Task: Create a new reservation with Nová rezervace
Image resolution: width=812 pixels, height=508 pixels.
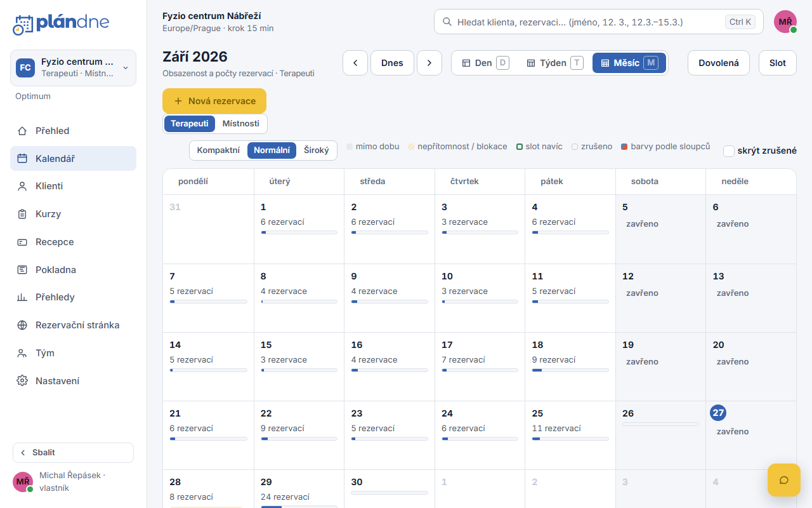Action: (214, 101)
